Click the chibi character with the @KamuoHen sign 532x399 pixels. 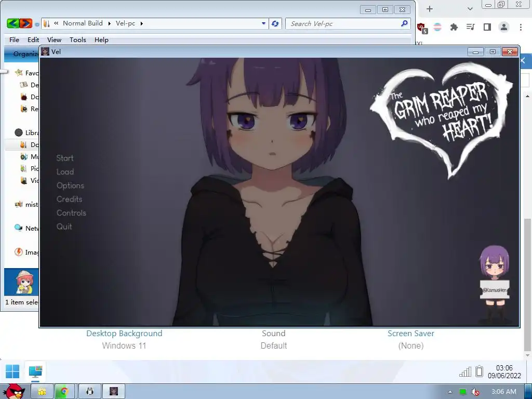pos(494,283)
